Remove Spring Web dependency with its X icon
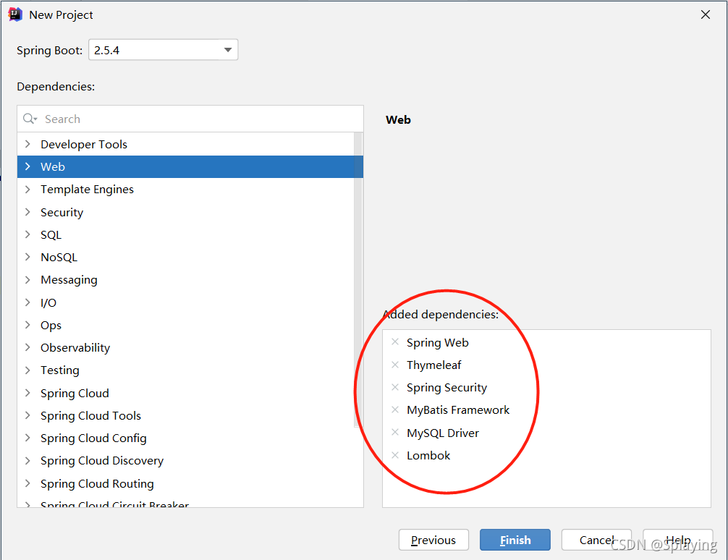This screenshot has width=728, height=560. point(395,342)
